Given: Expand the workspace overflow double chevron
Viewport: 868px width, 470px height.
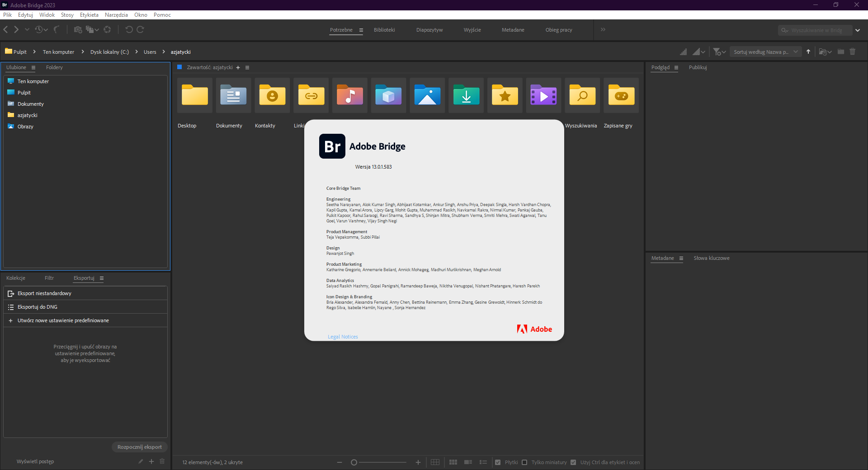Looking at the screenshot, I should (603, 29).
